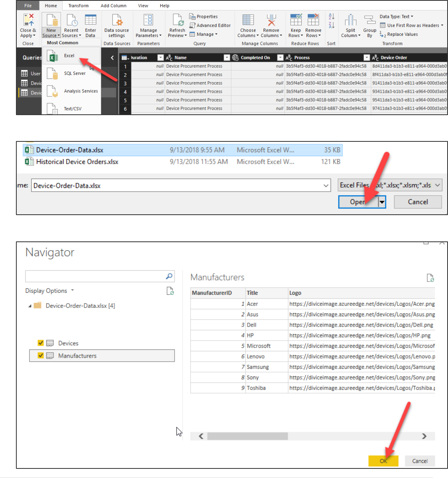Screen dimensions: 448x478
Task: Click the horizontal scrollbar thumb in preview
Action: (248, 436)
